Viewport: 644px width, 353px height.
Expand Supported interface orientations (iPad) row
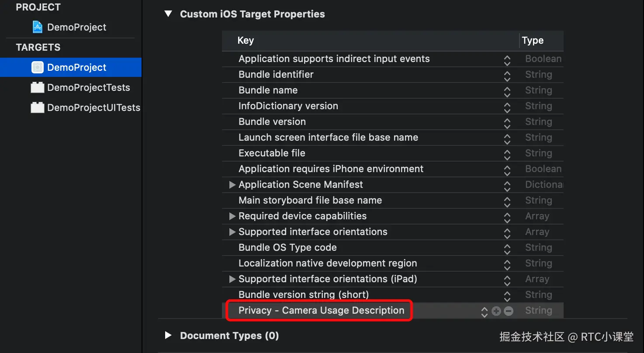(x=232, y=279)
